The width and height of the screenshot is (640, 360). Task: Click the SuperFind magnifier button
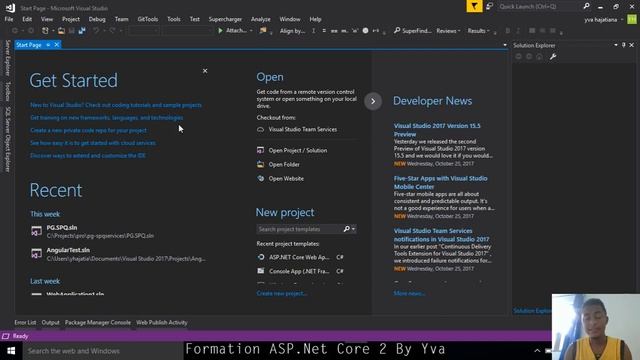tap(412, 31)
